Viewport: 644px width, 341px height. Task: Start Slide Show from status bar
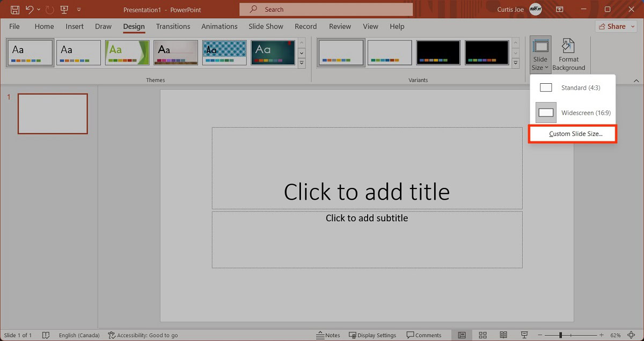coord(524,335)
